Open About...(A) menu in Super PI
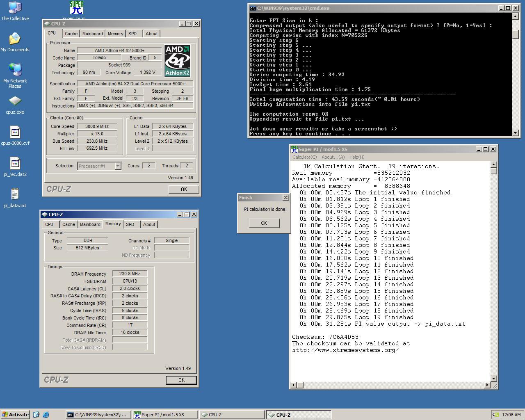525x420 pixels. 333,157
